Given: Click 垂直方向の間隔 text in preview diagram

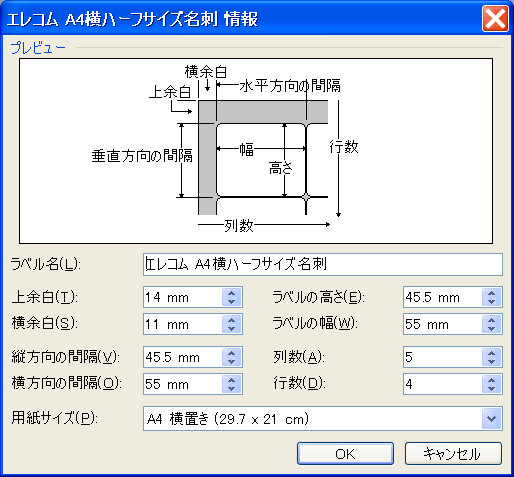Looking at the screenshot, I should [142, 156].
